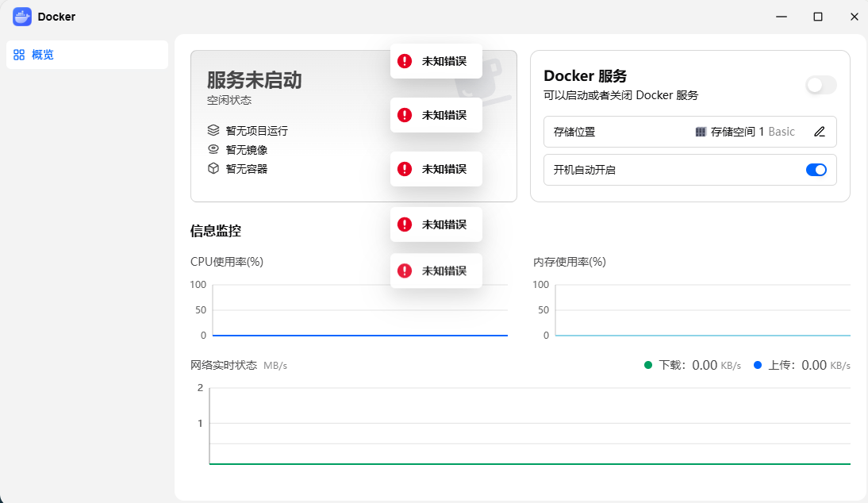The height and width of the screenshot is (503, 868).
Task: Click the 存储位置 label
Action: [x=574, y=132]
